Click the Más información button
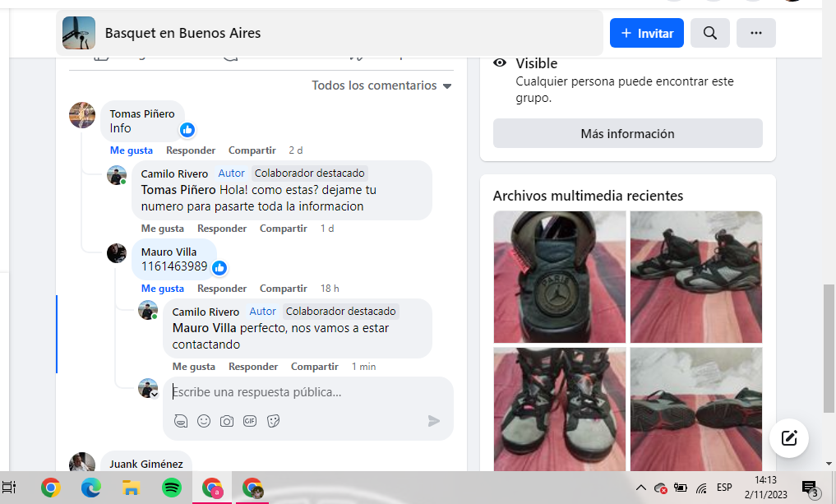This screenshot has height=504, width=836. coord(627,134)
